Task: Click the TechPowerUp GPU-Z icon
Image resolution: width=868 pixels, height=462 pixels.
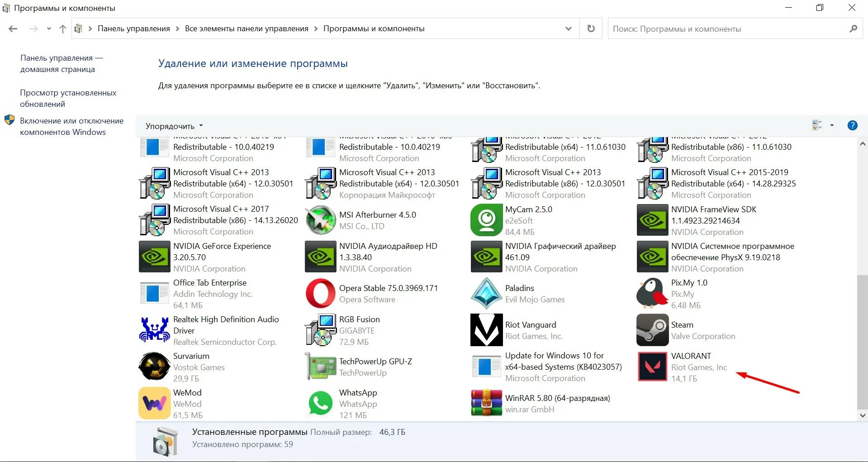Action: coord(320,366)
